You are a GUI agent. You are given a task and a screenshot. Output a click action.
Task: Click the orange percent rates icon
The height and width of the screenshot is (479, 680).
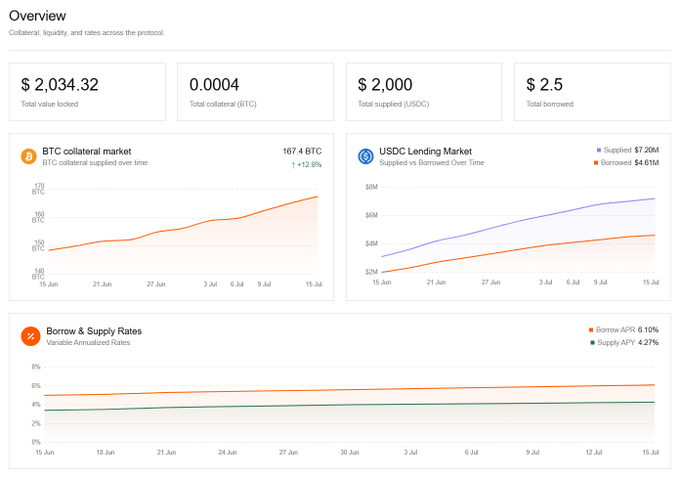pyautogui.click(x=30, y=336)
